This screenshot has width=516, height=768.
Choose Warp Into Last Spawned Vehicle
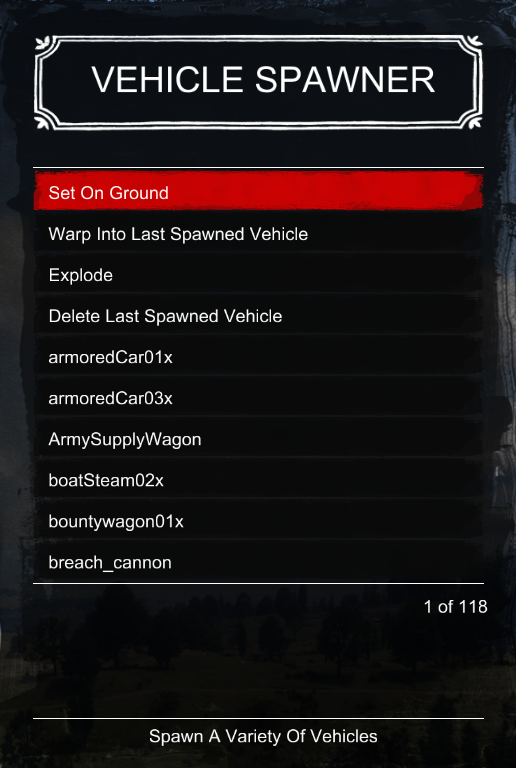(258, 234)
